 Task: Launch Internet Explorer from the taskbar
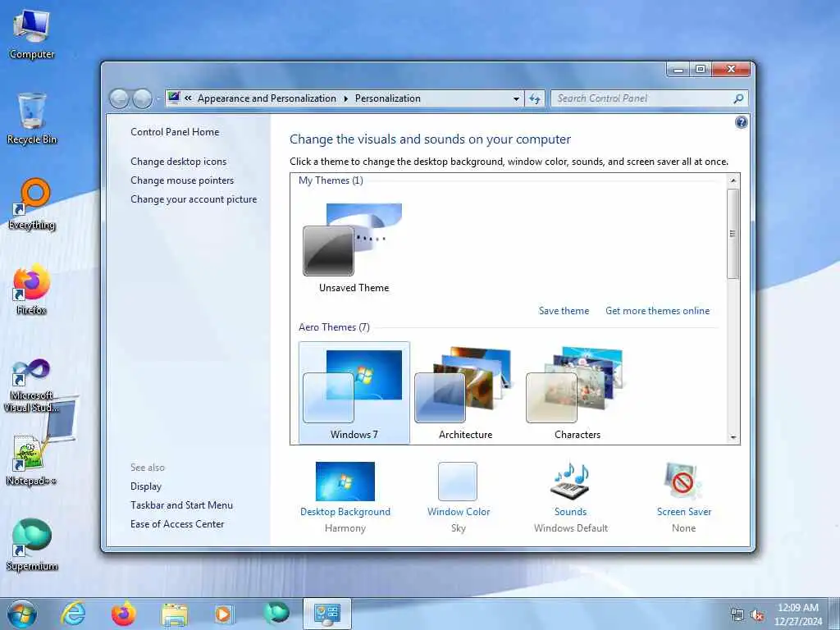coord(73,614)
